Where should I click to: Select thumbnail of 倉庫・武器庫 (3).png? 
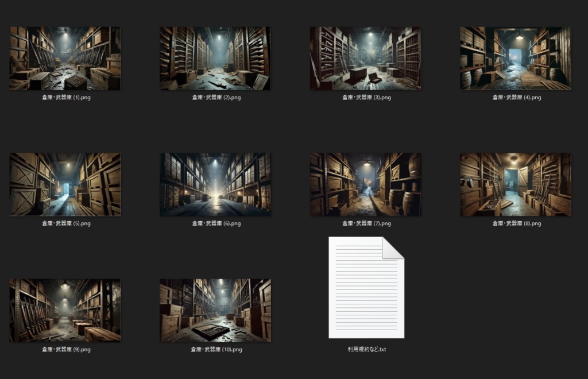(365, 58)
